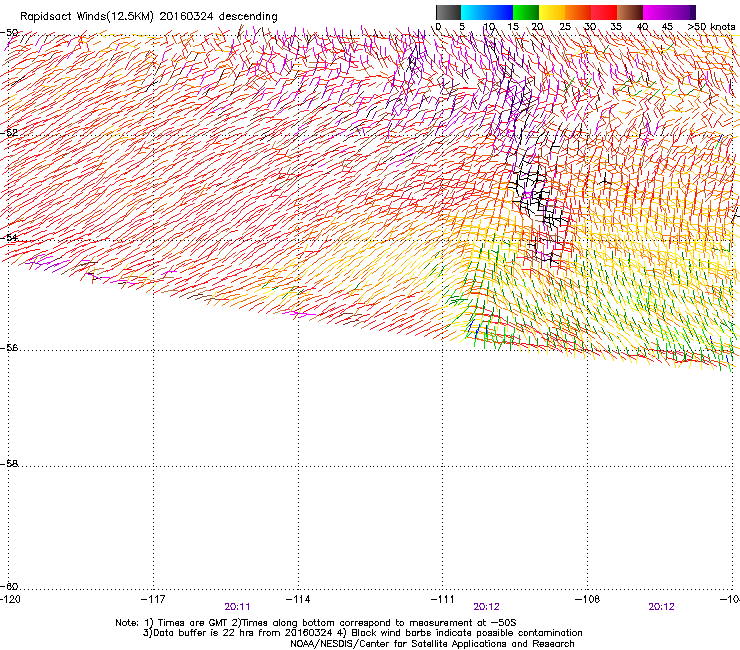740x650 pixels.
Task: Click the 'Times are GMT' note line
Action: click(316, 623)
